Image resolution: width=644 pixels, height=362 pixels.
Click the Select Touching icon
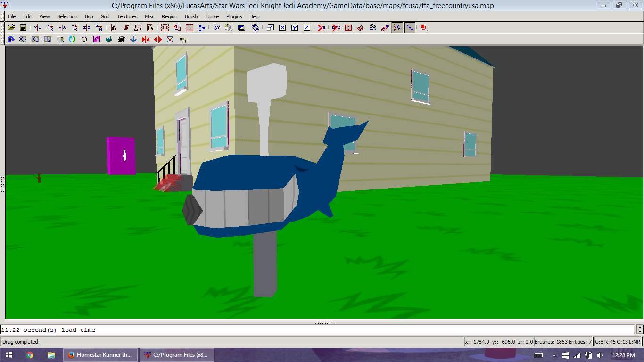pos(126,27)
